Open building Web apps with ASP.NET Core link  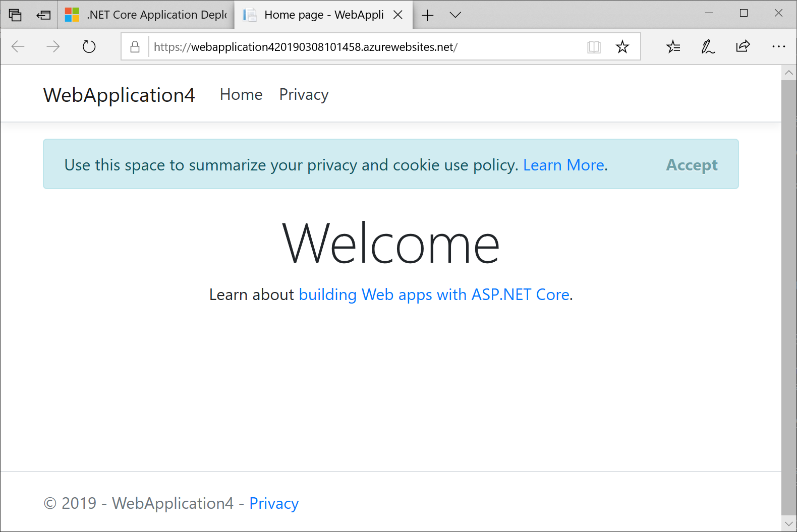[x=434, y=294]
